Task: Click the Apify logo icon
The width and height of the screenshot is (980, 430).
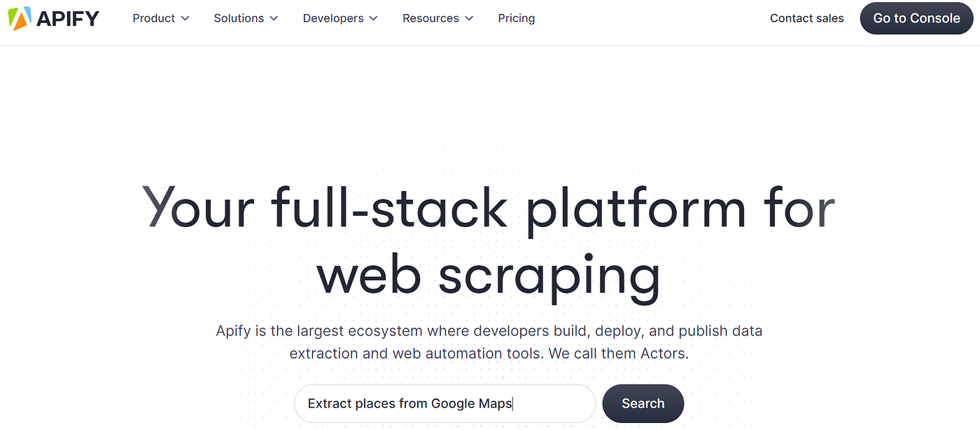Action: pyautogui.click(x=19, y=19)
